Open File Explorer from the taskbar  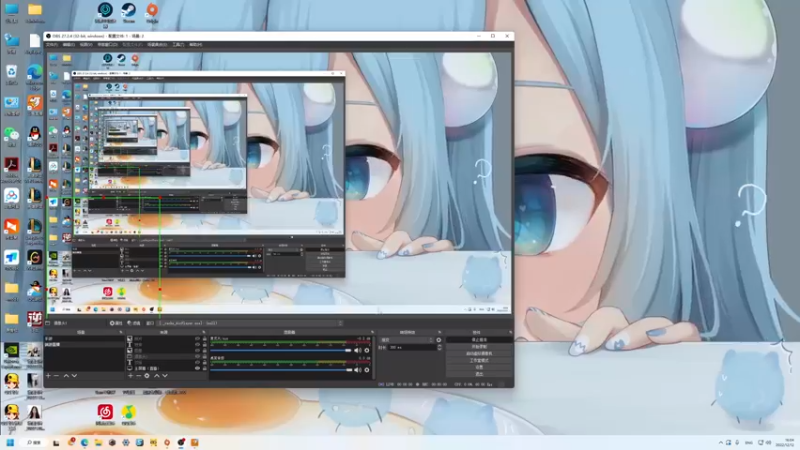click(x=98, y=442)
